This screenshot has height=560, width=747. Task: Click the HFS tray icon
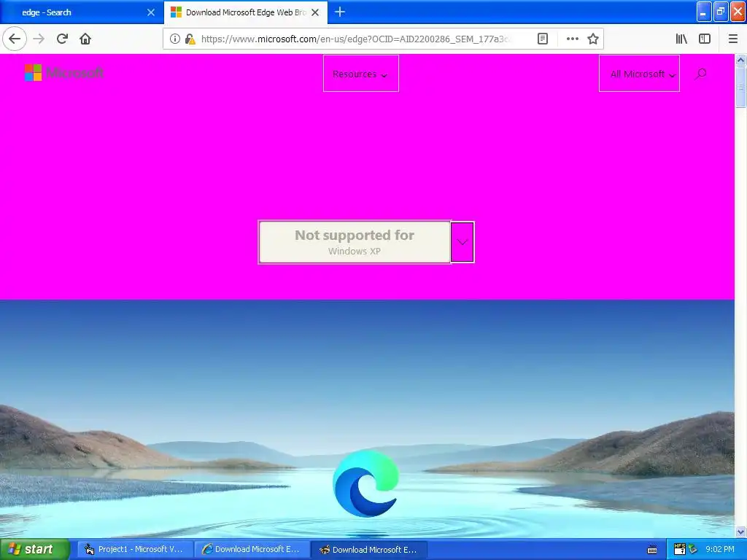pos(680,549)
